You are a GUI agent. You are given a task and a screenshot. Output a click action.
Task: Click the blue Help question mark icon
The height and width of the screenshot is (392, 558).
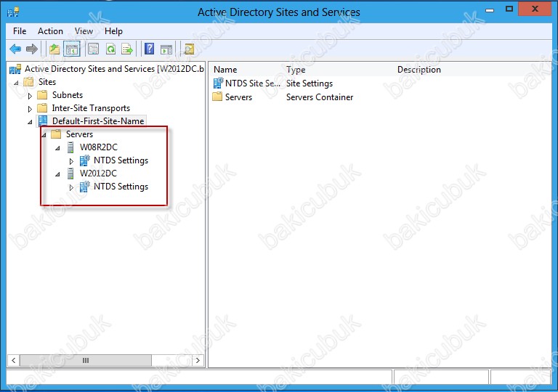pyautogui.click(x=150, y=49)
